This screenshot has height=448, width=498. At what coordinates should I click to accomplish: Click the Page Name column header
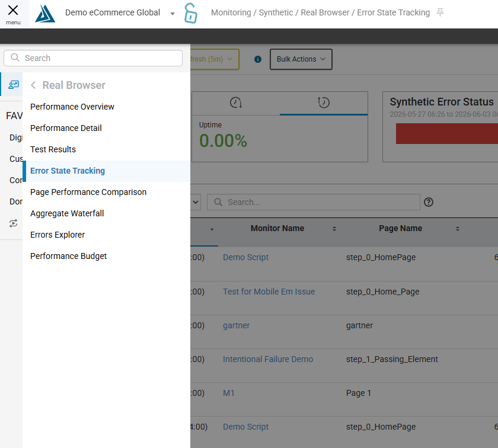(400, 228)
